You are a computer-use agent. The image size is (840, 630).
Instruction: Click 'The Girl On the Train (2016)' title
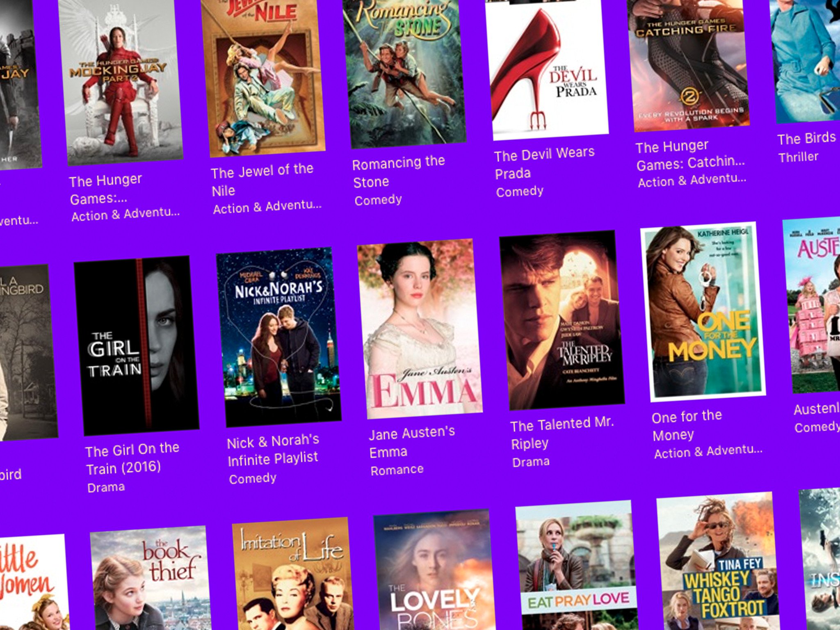coord(132,459)
